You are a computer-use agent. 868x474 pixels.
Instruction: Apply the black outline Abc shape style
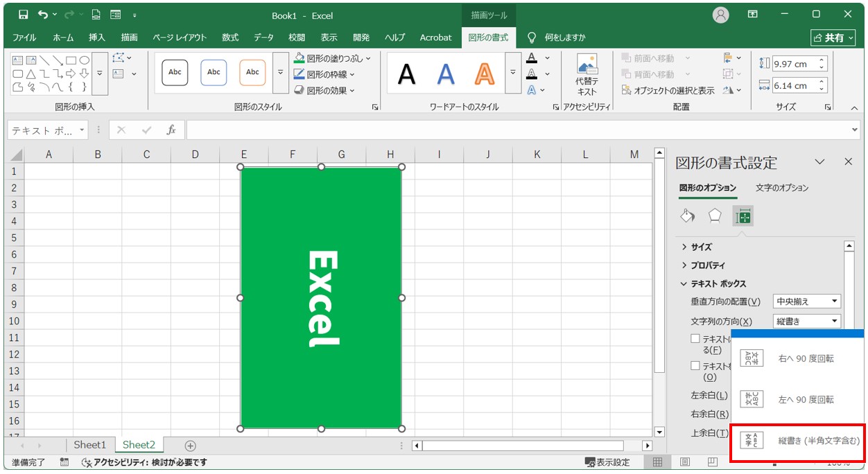click(x=175, y=72)
